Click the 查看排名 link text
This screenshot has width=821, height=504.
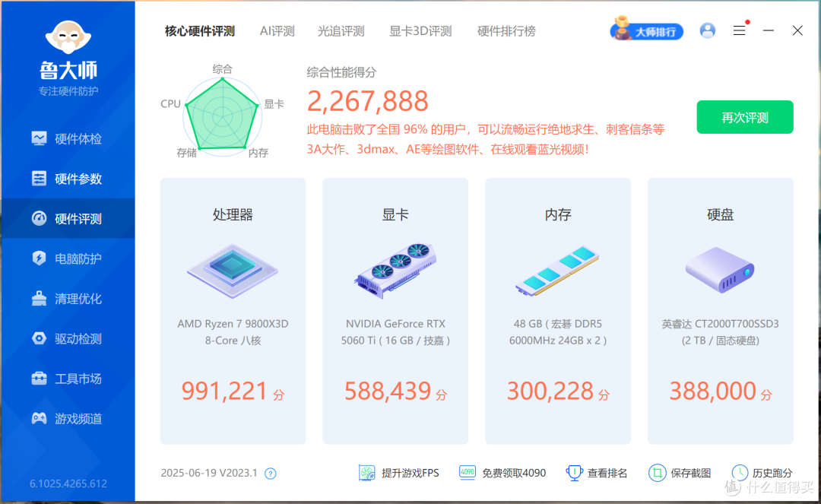point(607,473)
